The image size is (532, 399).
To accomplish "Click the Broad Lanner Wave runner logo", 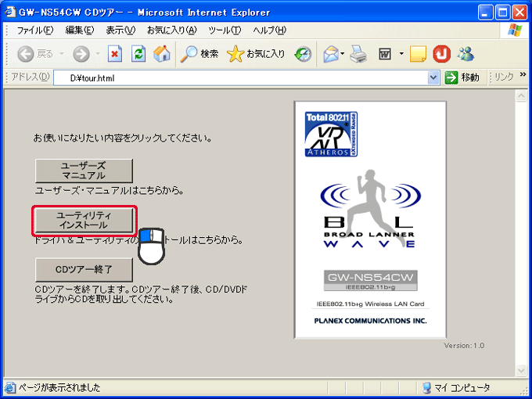I will (x=370, y=210).
